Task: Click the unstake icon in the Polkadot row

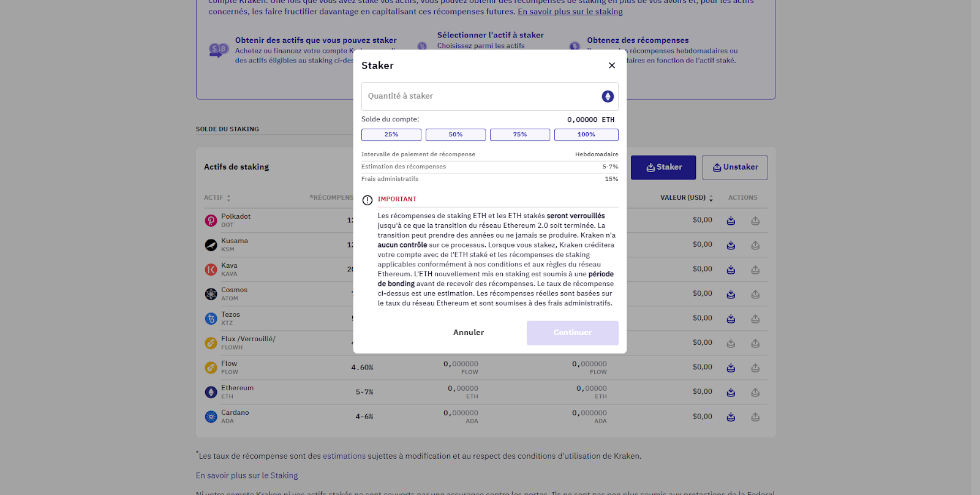Action: (755, 221)
